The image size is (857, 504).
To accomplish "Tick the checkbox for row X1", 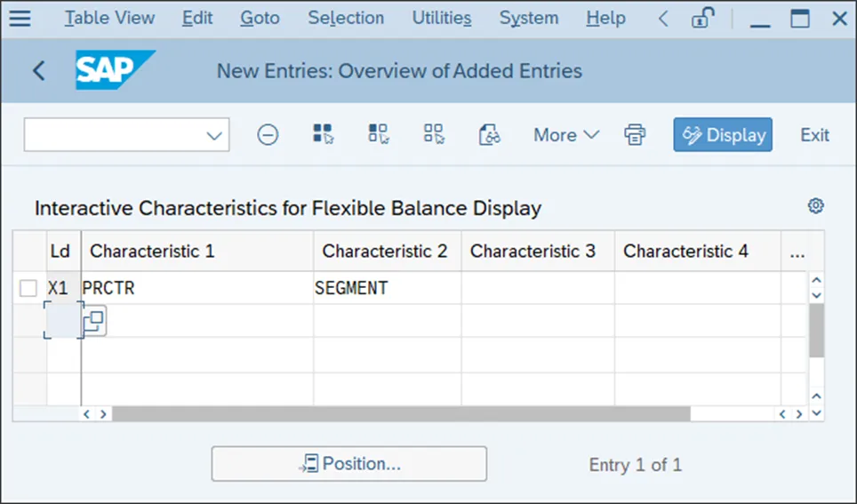I will point(28,288).
